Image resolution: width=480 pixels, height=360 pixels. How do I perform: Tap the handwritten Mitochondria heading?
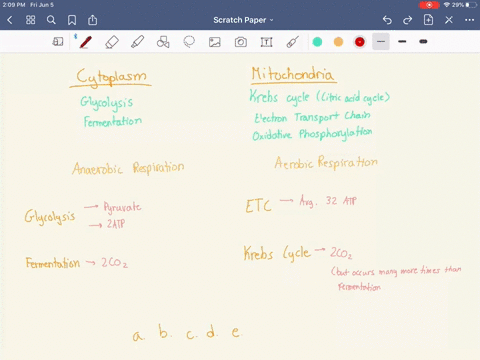point(293,74)
